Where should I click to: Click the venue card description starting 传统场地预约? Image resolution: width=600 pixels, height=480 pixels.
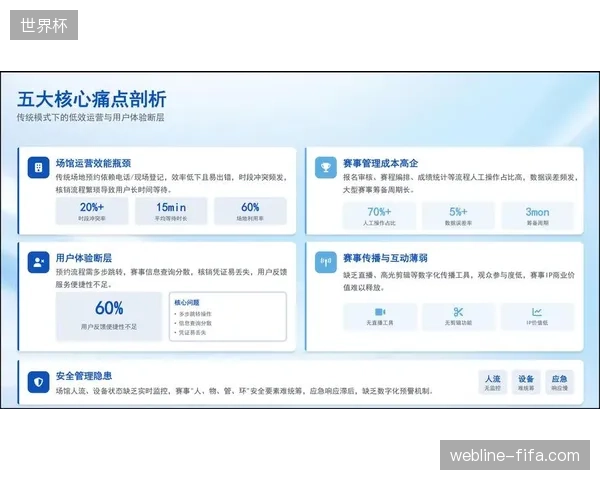coord(171,183)
